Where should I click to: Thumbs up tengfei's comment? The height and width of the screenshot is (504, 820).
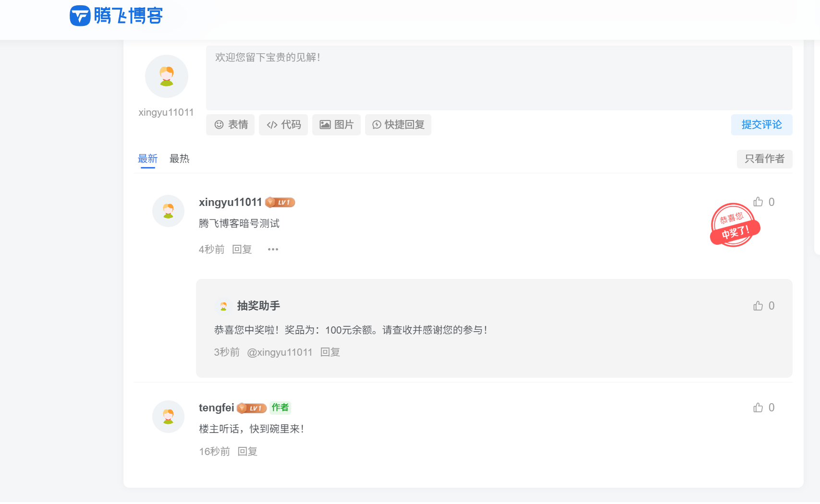coord(759,407)
